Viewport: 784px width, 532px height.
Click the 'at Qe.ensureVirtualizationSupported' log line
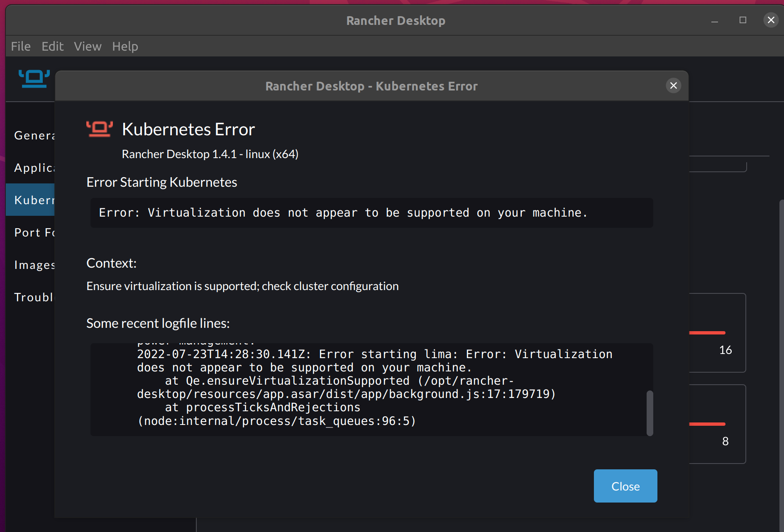click(x=346, y=388)
